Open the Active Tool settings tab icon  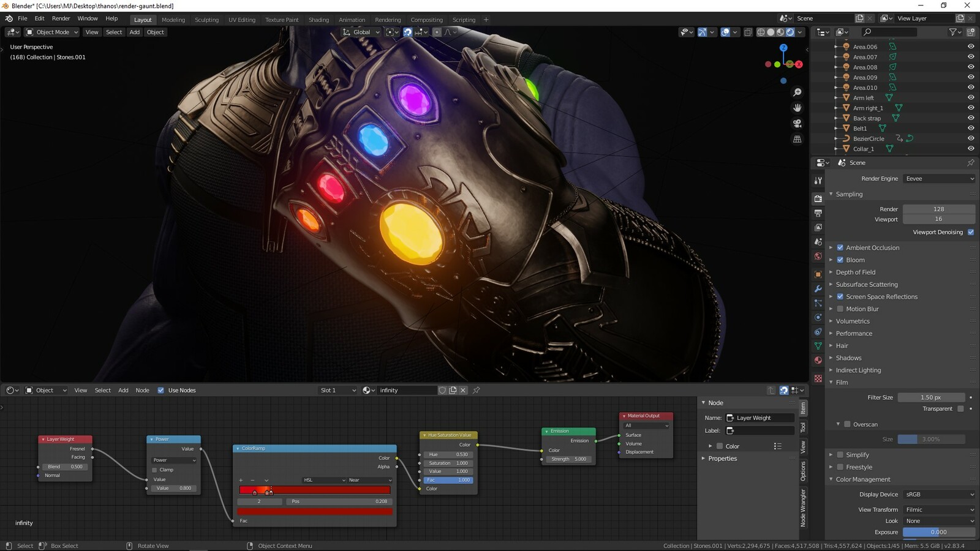tap(818, 181)
